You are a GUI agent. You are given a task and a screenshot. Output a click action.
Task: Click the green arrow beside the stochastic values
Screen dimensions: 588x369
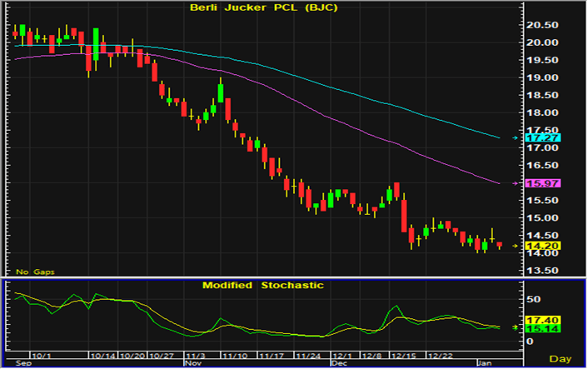514,327
